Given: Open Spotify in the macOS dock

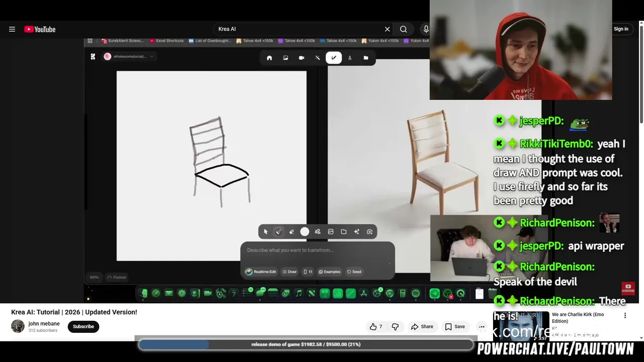Looking at the screenshot, I should coord(416,294).
